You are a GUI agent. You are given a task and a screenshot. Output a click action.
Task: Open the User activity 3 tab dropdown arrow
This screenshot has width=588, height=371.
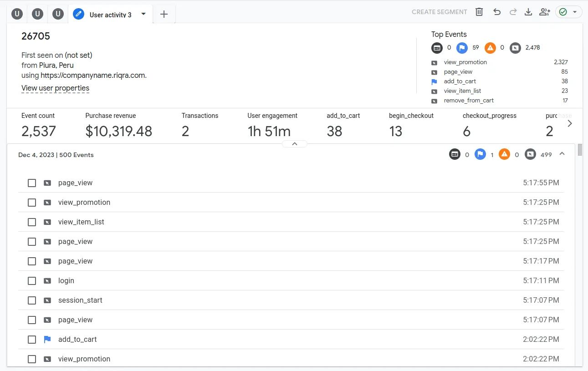tap(143, 14)
